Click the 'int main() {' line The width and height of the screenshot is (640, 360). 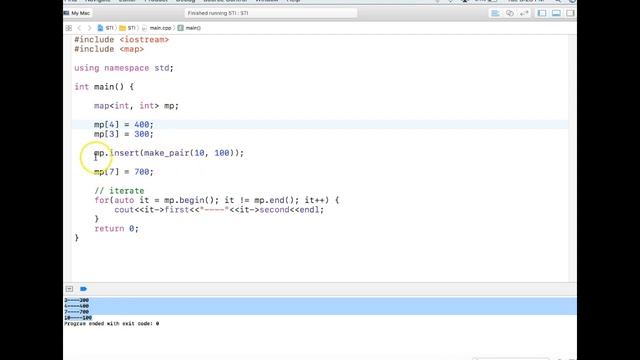[x=104, y=87]
